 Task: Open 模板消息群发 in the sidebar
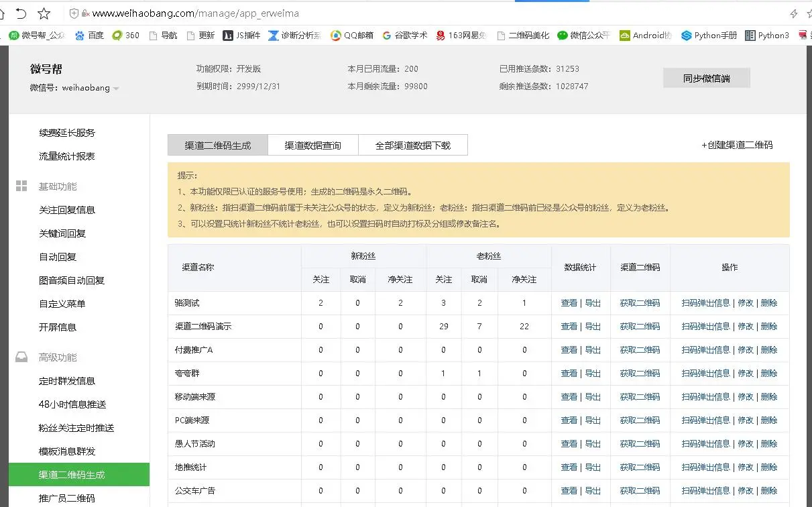(x=67, y=451)
